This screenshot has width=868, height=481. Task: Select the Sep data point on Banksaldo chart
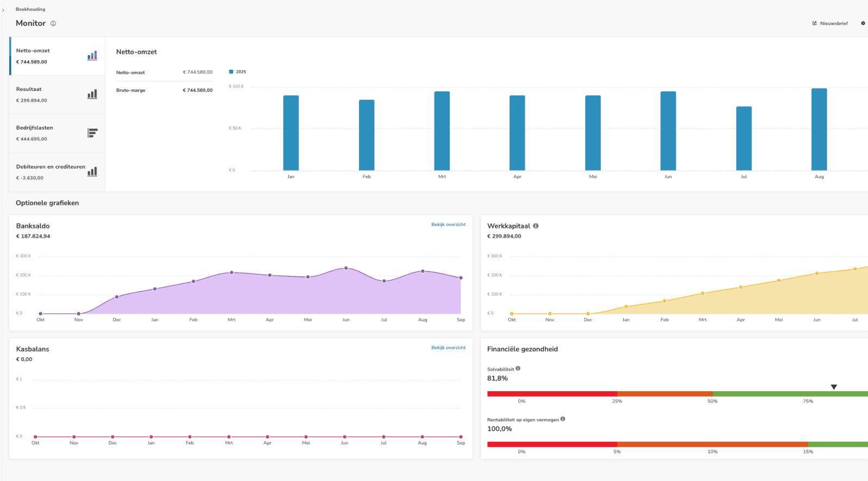click(x=461, y=278)
